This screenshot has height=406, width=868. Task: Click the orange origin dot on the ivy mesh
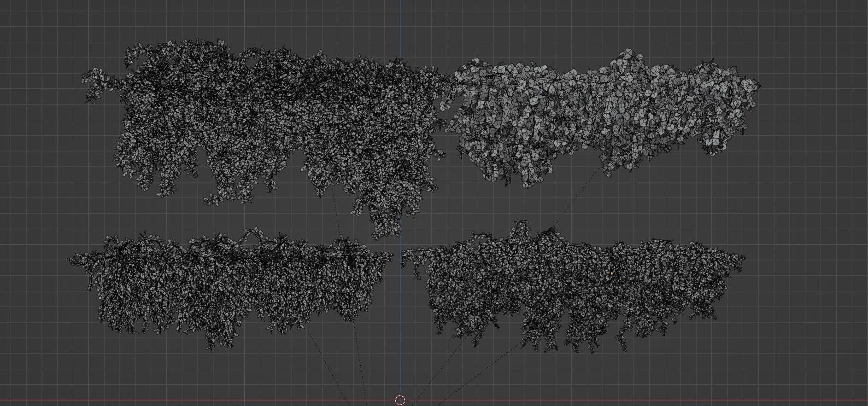click(x=612, y=273)
